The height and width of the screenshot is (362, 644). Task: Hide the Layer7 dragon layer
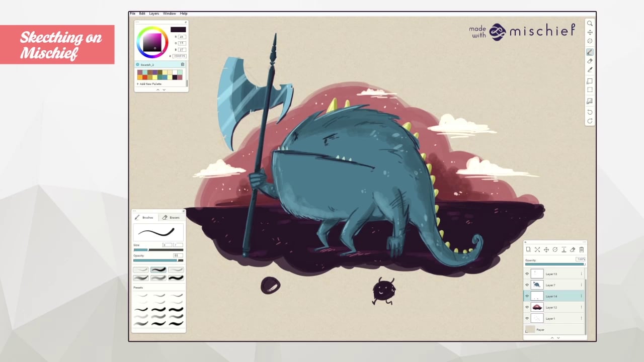(x=527, y=285)
